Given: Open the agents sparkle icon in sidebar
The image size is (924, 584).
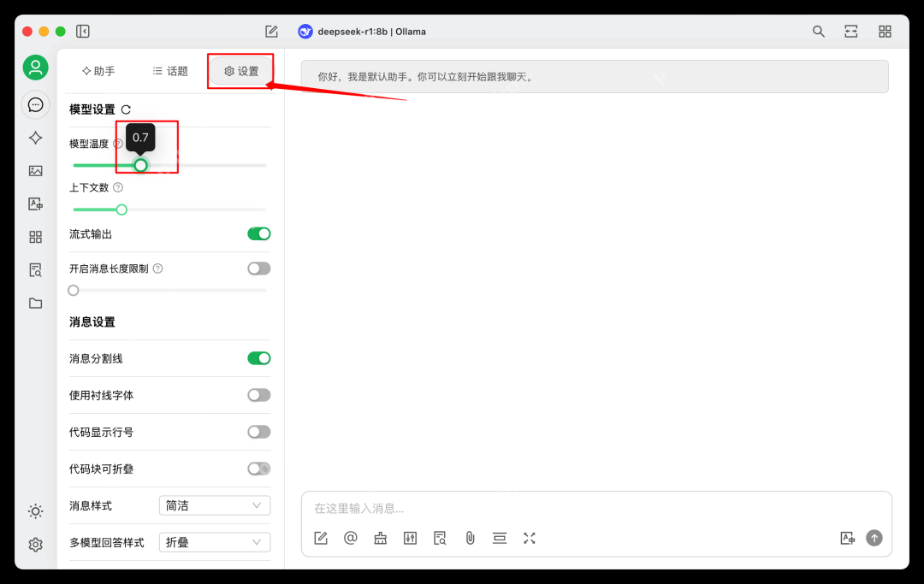Looking at the screenshot, I should (x=35, y=138).
